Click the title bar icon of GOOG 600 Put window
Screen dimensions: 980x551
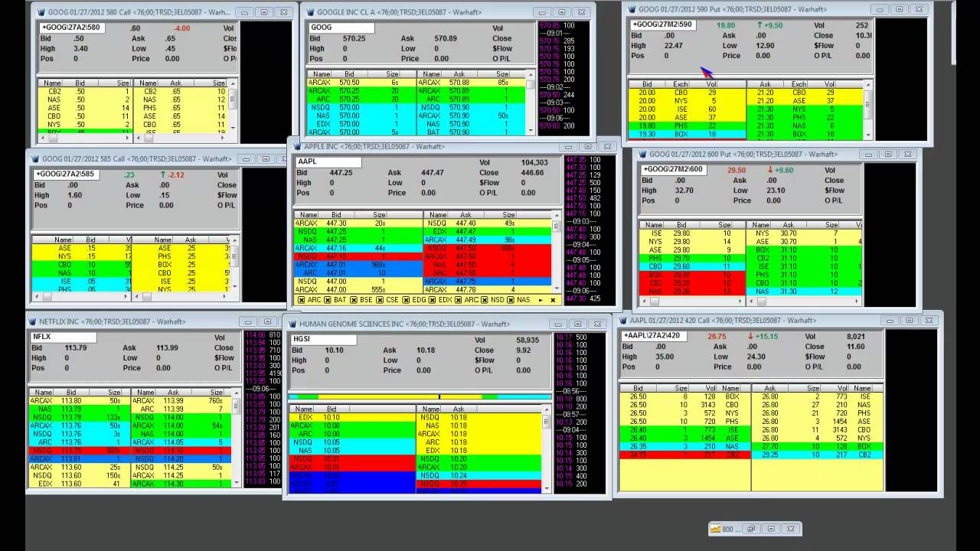[642, 155]
